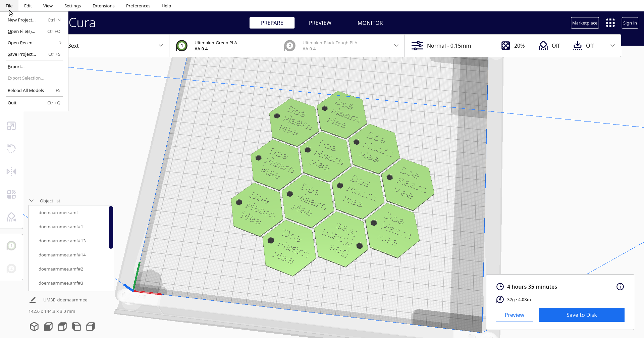Select the Scale tool icon in left toolbar

[11, 126]
